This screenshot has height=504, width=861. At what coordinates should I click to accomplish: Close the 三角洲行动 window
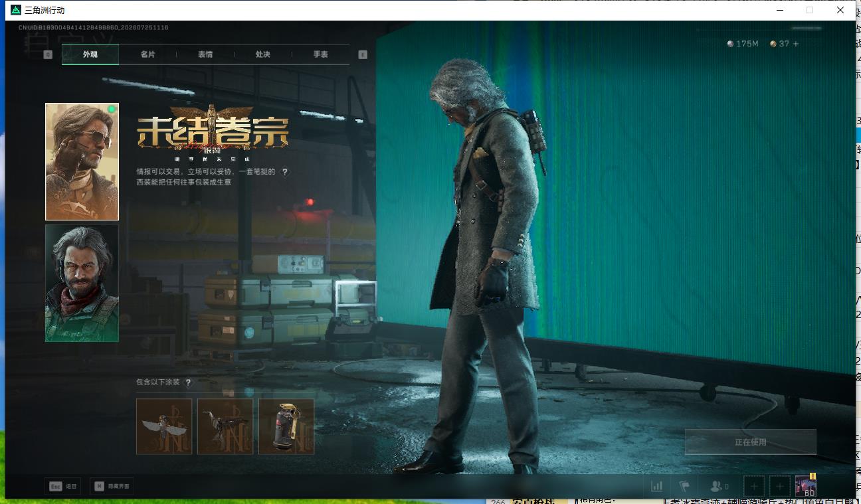tap(840, 10)
